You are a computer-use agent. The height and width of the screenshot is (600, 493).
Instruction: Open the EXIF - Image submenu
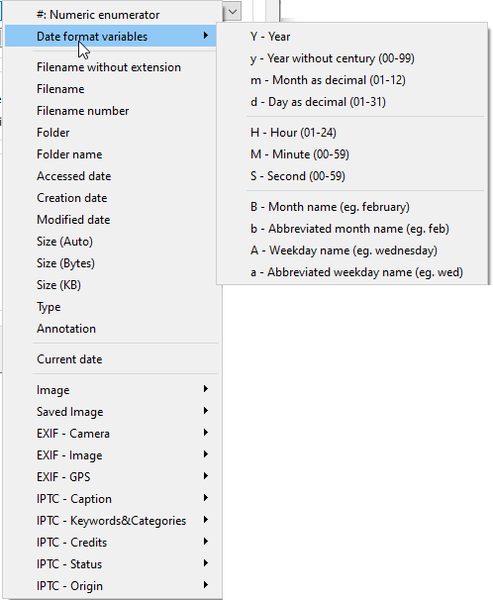(x=113, y=455)
